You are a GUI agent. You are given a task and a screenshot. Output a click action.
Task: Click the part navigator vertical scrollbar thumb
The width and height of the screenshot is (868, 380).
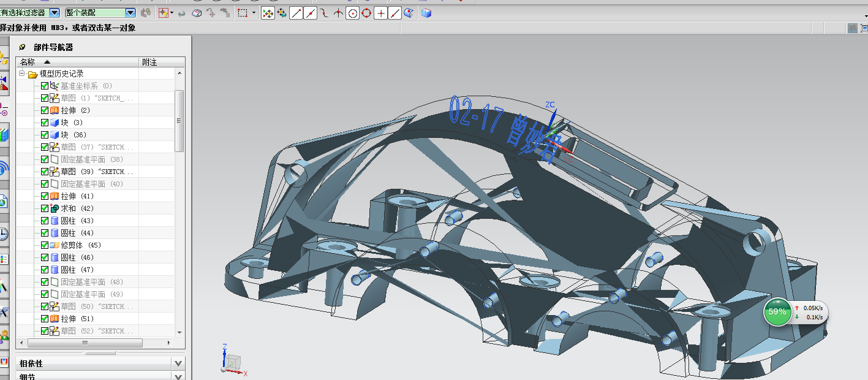(x=179, y=121)
